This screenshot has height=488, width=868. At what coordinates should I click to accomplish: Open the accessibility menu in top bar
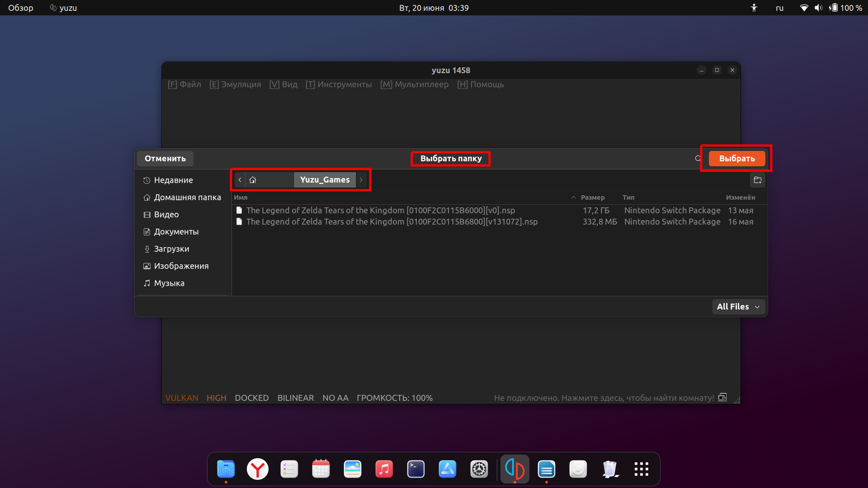tap(754, 8)
